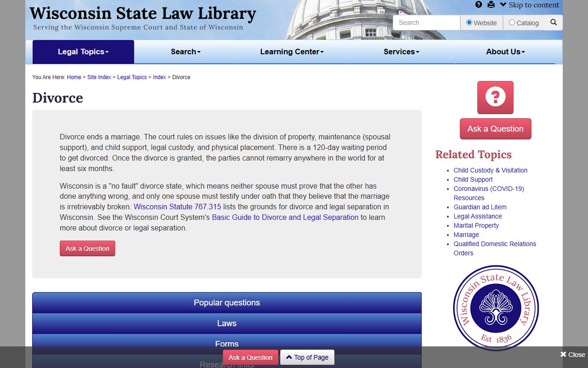Viewport: 588px width, 368px height.
Task: Select the Website radio button
Action: click(x=469, y=22)
